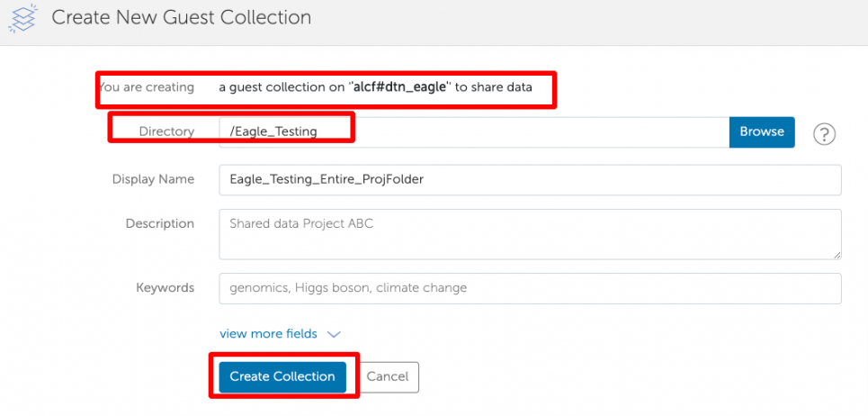Click inside the Description text area
868x416 pixels.
click(x=529, y=234)
